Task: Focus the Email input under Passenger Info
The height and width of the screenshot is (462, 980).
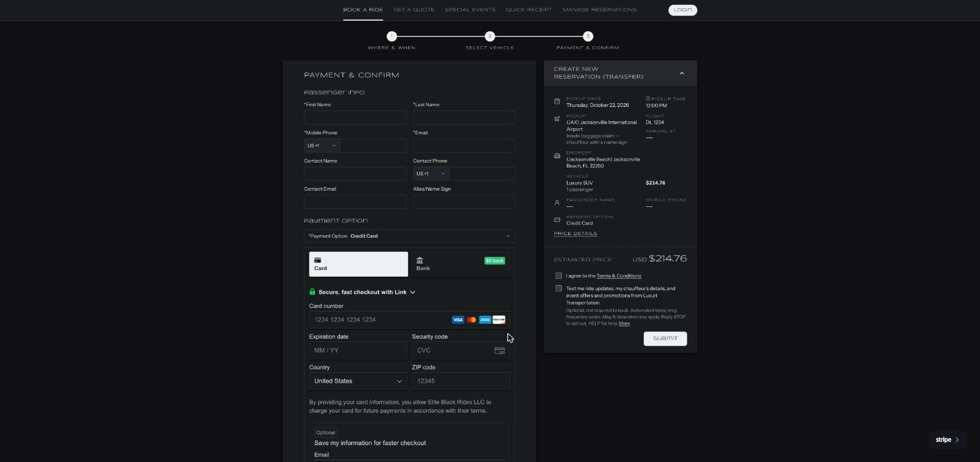Action: [x=464, y=146]
